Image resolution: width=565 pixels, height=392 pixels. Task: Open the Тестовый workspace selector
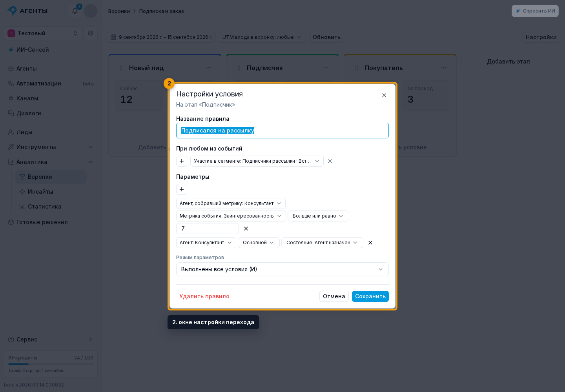point(43,33)
